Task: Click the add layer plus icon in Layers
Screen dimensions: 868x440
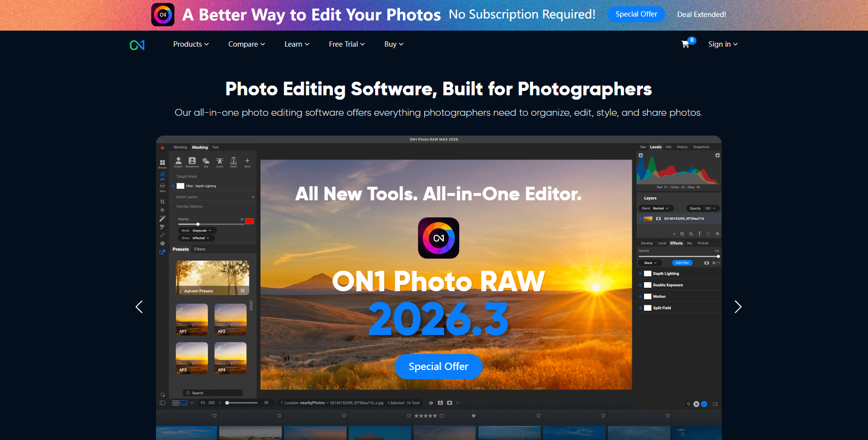Action: 674,234
